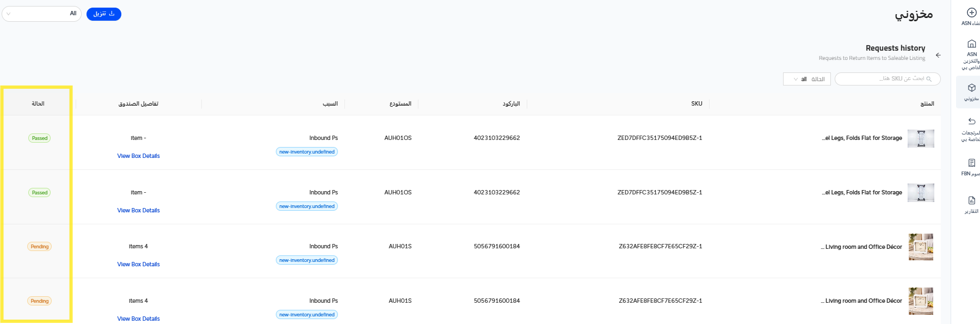Open the ASN warehouse storage sidebar icon

(971, 44)
